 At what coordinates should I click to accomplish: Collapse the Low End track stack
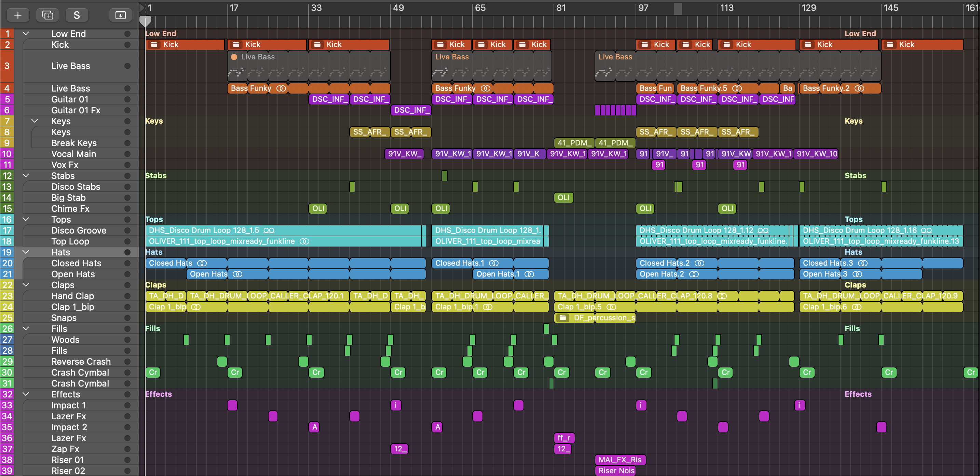tap(26, 33)
